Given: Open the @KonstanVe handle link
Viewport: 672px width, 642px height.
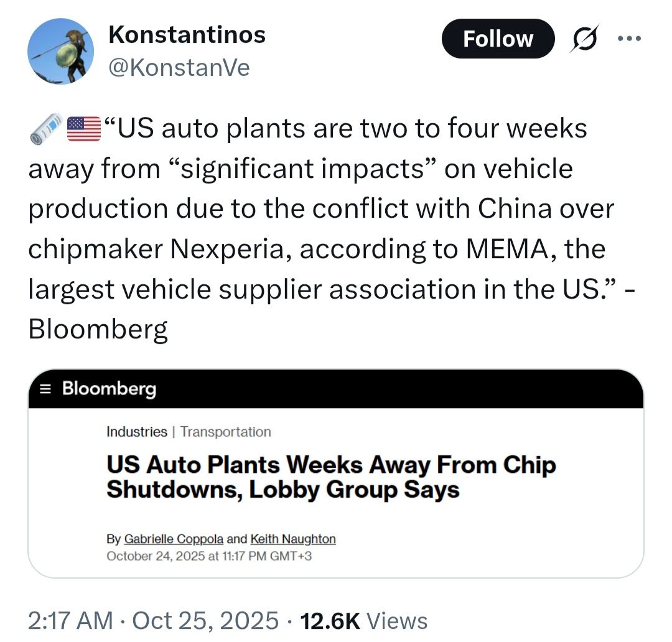Looking at the screenshot, I should tap(179, 67).
